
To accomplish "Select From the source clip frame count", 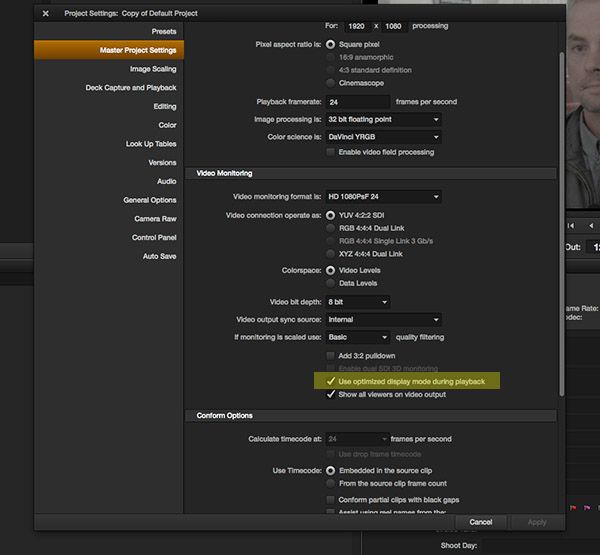I will (331, 484).
